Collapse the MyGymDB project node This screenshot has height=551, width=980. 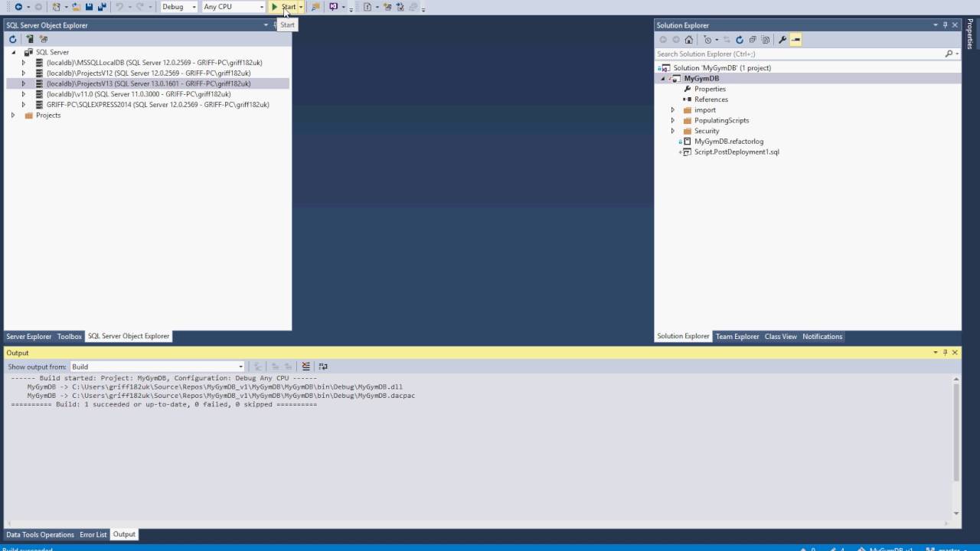point(663,79)
